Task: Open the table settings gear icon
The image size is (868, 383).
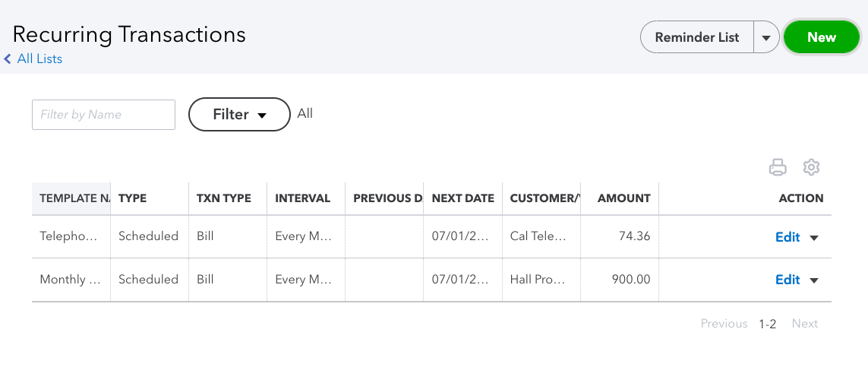Action: click(x=812, y=167)
